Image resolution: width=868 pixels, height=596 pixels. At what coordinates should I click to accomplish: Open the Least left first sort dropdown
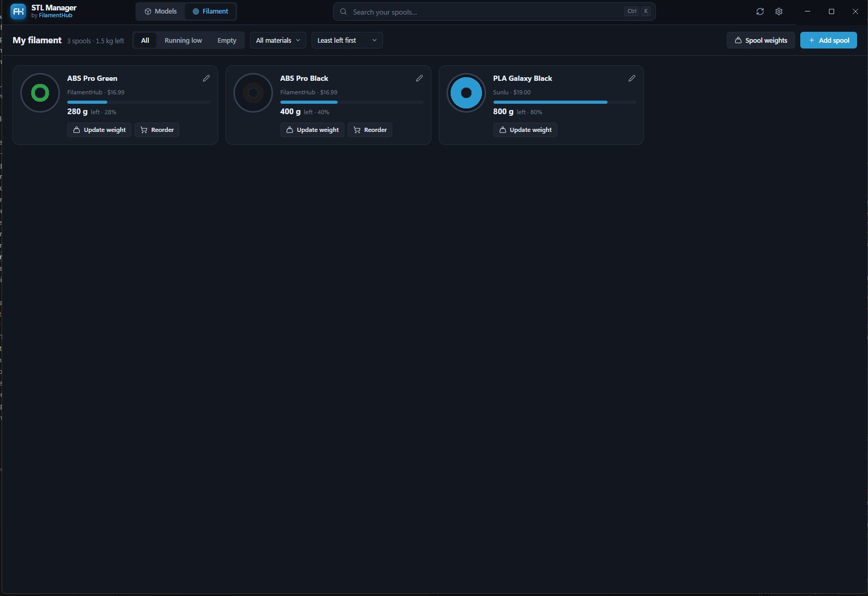tap(347, 40)
